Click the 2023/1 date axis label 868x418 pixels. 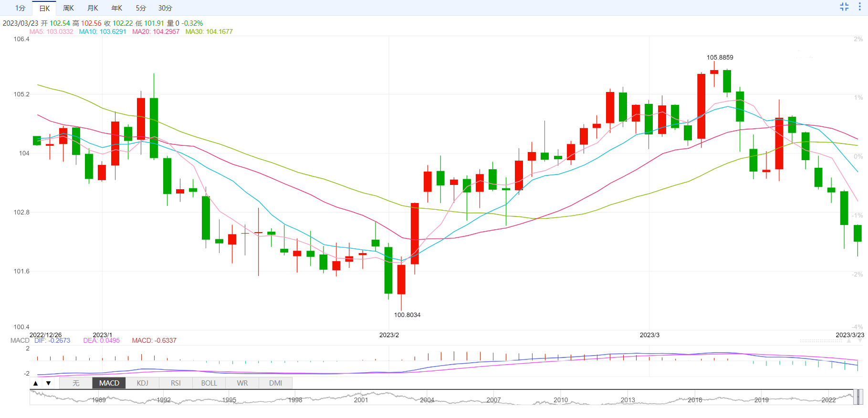[x=103, y=335]
